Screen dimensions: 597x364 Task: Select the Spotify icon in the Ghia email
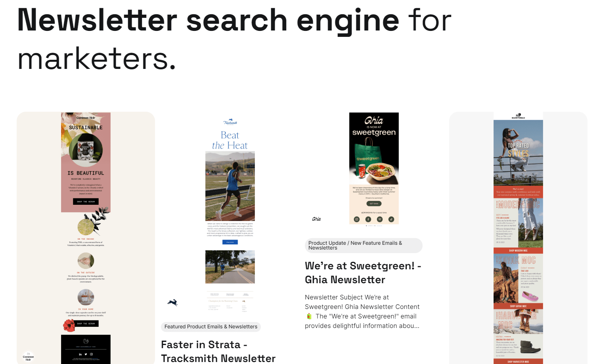point(380,219)
